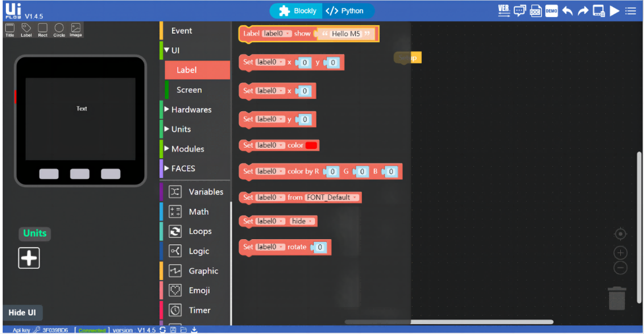Image resolution: width=644 pixels, height=334 pixels.
Task: Select the Title element tool
Action: coord(10,30)
